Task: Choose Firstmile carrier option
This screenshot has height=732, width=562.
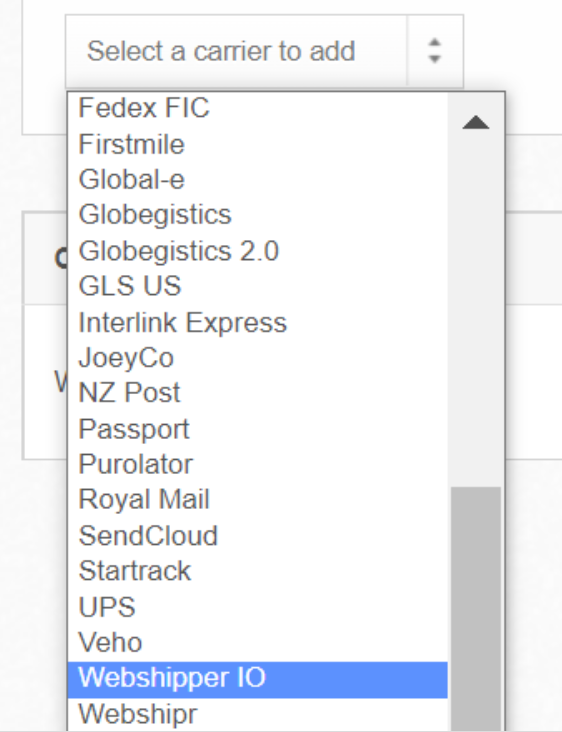Action: (x=258, y=144)
